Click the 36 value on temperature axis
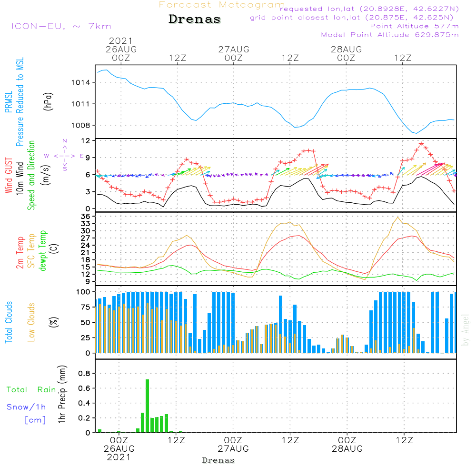This screenshot has height=476, width=476. click(85, 217)
